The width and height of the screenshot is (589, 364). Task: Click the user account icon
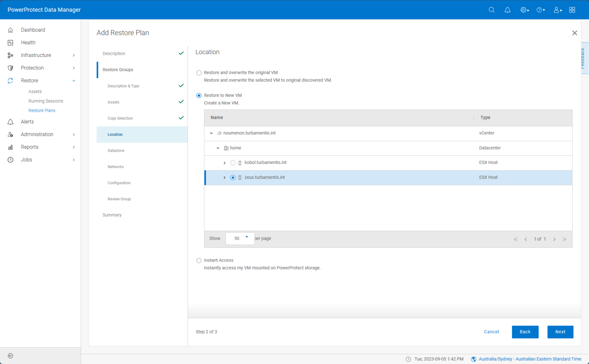[x=556, y=10]
